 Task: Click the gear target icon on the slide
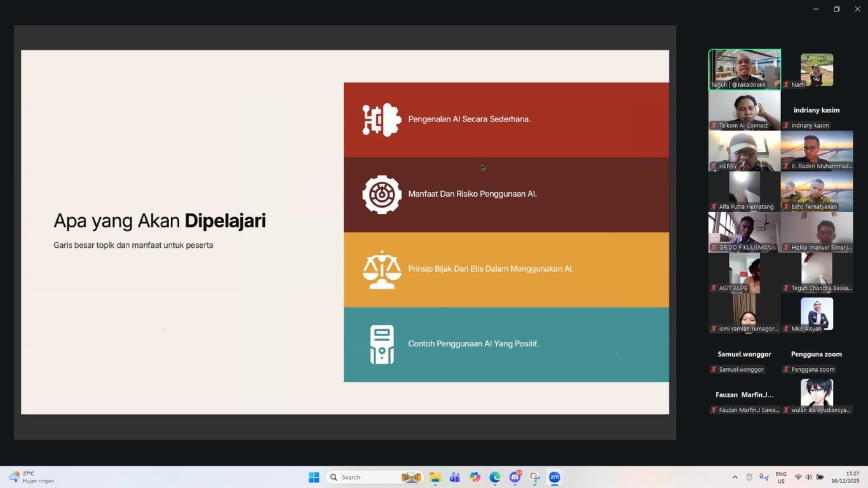click(x=382, y=194)
